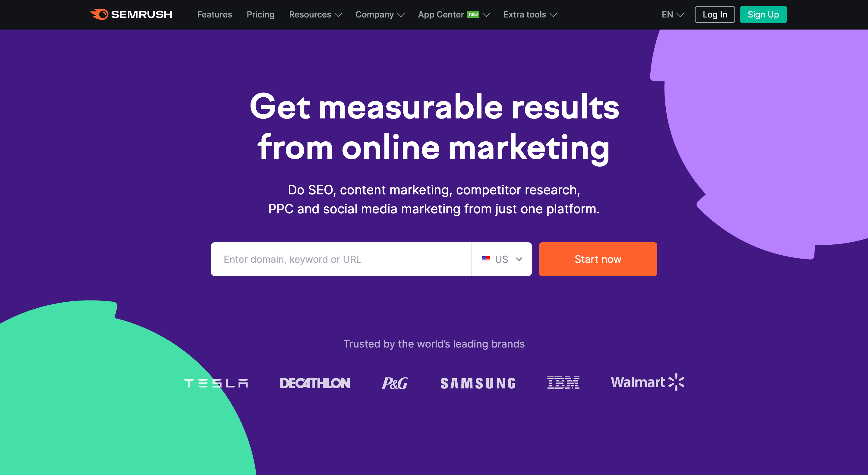Image resolution: width=868 pixels, height=475 pixels.
Task: Expand the Extra tools dropdown menu
Action: point(529,15)
